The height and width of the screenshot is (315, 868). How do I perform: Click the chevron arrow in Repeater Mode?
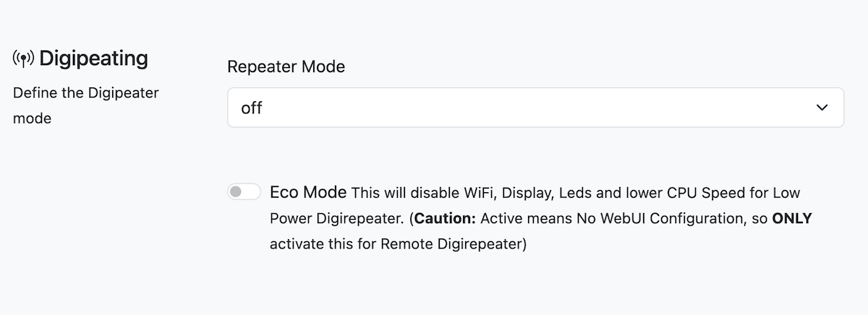point(822,108)
